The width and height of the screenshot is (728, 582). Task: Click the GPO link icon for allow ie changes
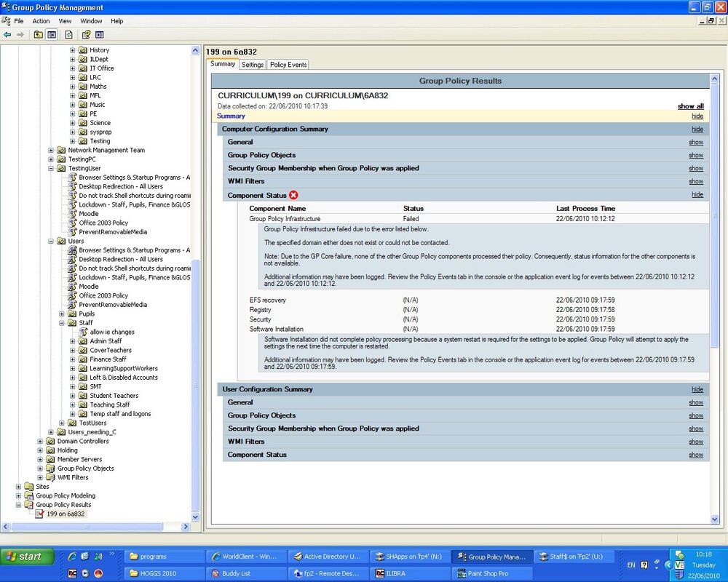point(83,332)
